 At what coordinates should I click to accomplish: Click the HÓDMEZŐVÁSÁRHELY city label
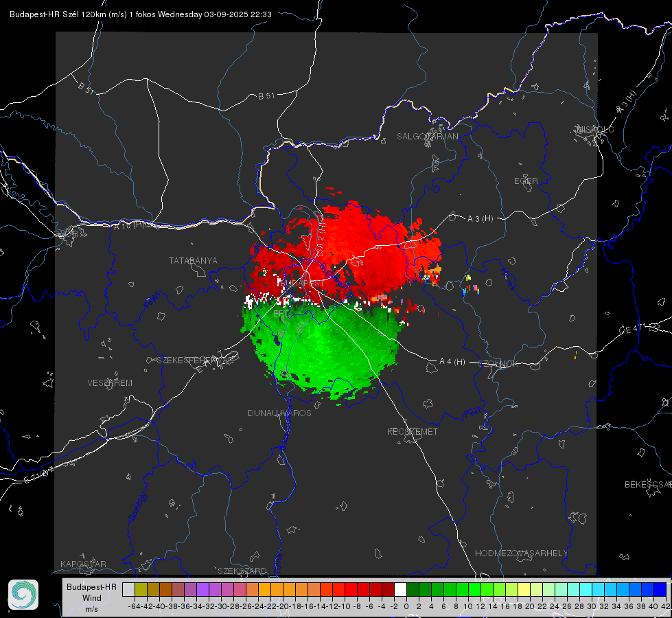point(521,553)
